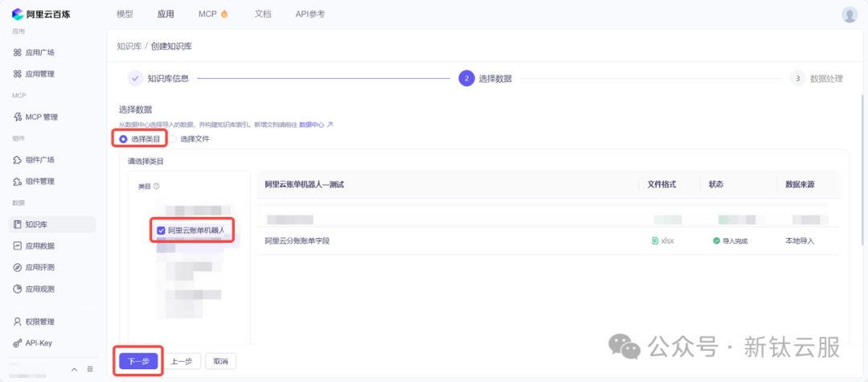The image size is (868, 382).
Task: Click the 本地导入 cell
Action: tap(800, 240)
